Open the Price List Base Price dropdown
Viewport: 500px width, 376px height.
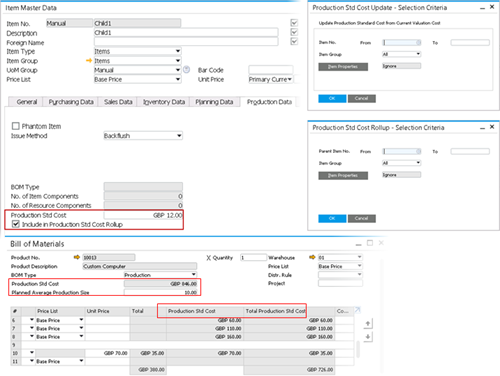pos(178,79)
